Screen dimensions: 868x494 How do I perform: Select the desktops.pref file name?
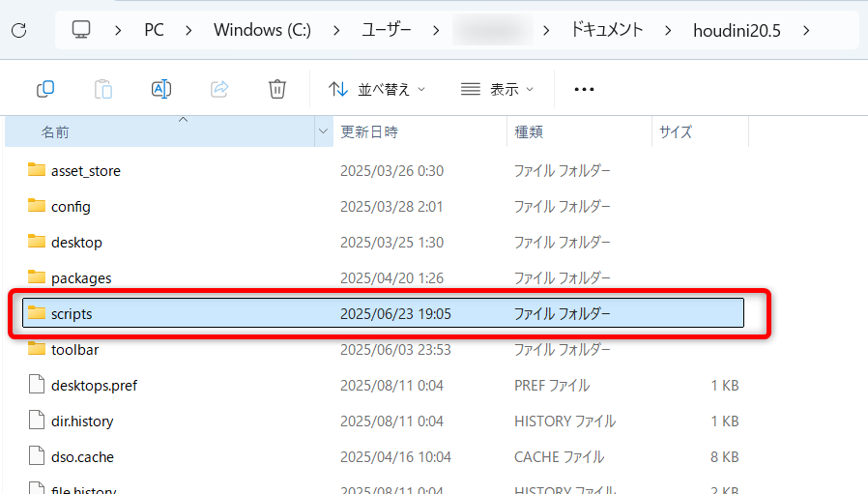pos(94,386)
